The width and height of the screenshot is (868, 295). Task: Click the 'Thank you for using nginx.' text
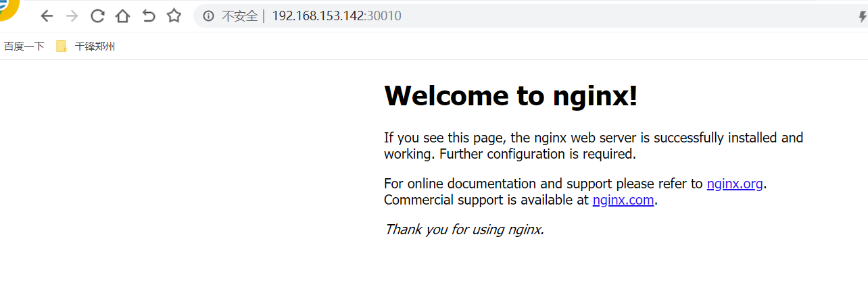click(464, 230)
